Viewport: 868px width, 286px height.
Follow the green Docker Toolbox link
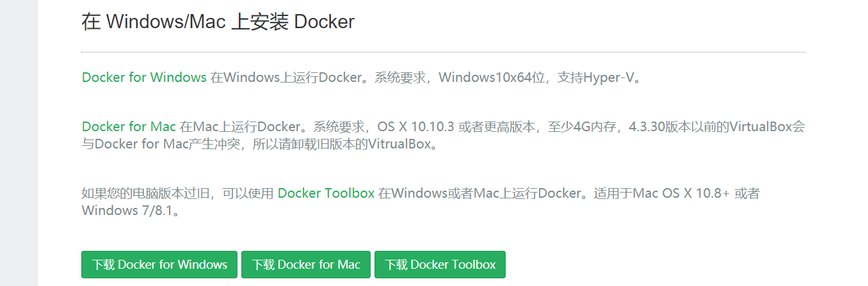point(326,193)
